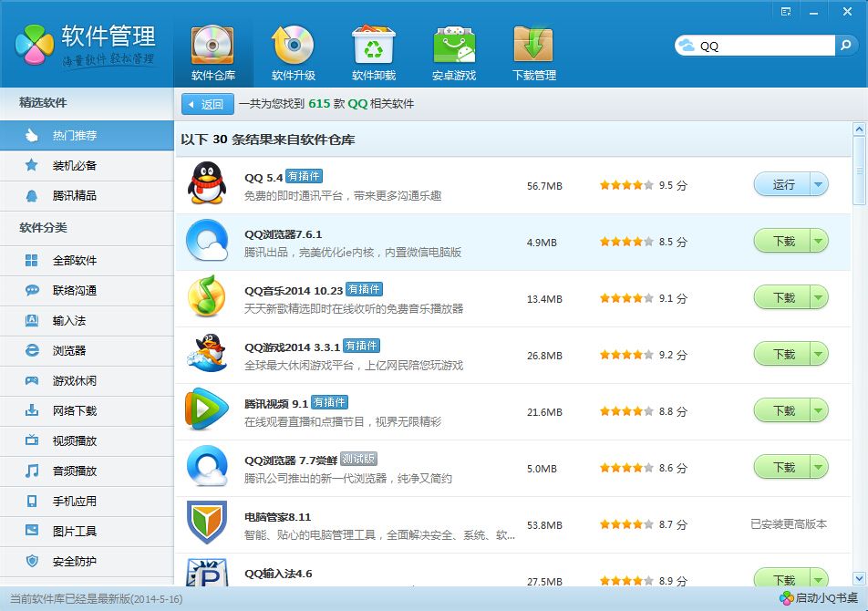868x611 pixels.
Task: Open 安全防护 category
Action: [87, 561]
